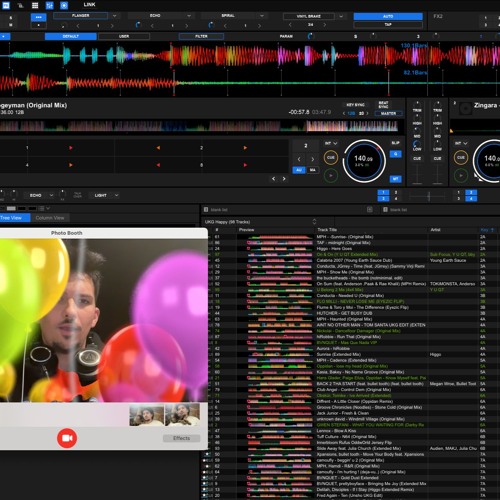500x500 pixels.
Task: Open the LIGHT dropdown
Action: pos(116,195)
